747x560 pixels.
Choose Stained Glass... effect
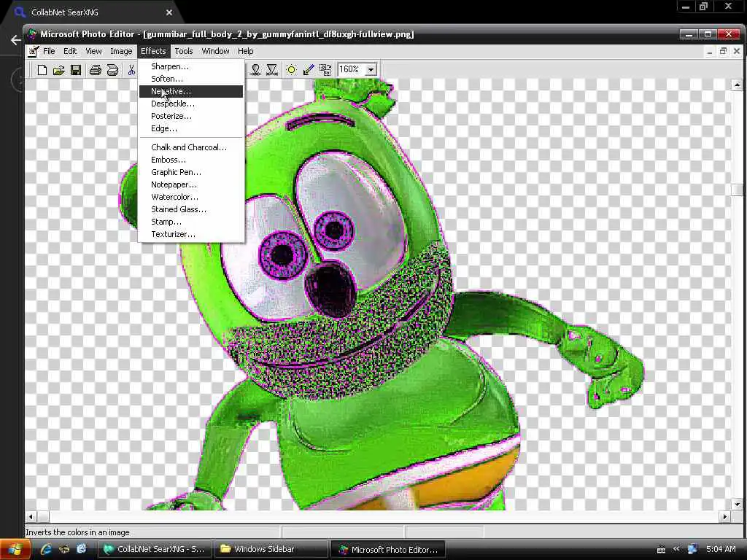tap(191, 209)
